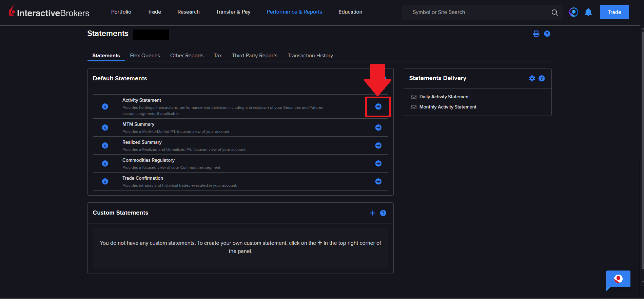Click the MTM Summary title
This screenshot has width=644, height=299.
coord(138,124)
